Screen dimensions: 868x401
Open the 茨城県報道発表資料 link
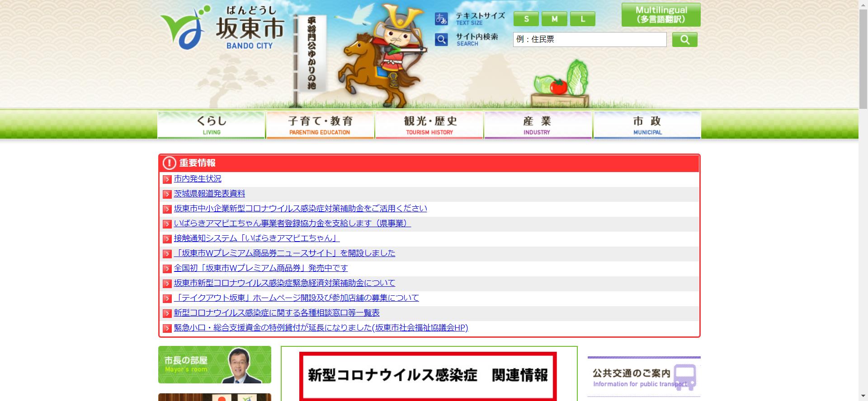209,194
